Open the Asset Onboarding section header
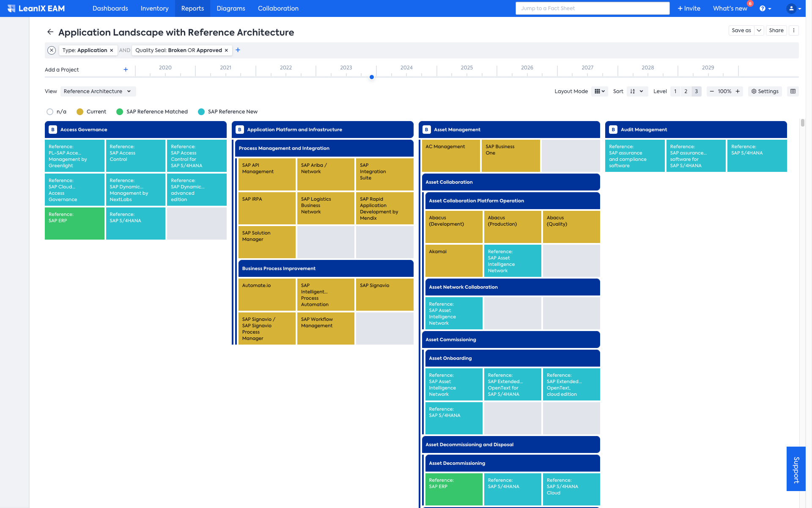Viewport: 812px width, 508px height. coord(513,358)
